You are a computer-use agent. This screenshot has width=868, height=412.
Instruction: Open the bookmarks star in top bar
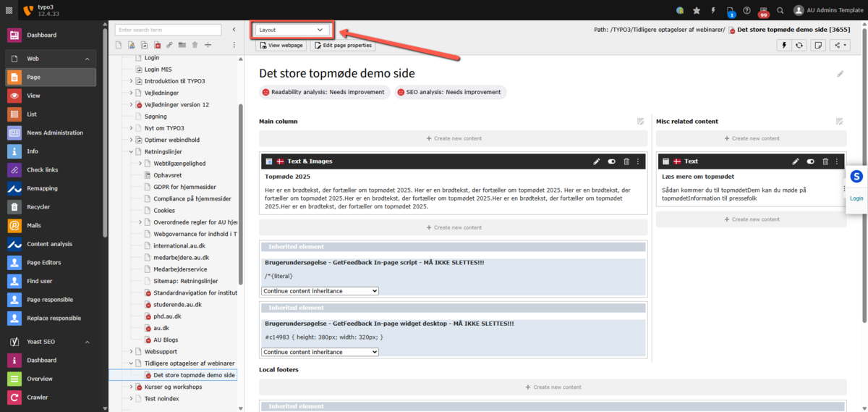coord(697,10)
